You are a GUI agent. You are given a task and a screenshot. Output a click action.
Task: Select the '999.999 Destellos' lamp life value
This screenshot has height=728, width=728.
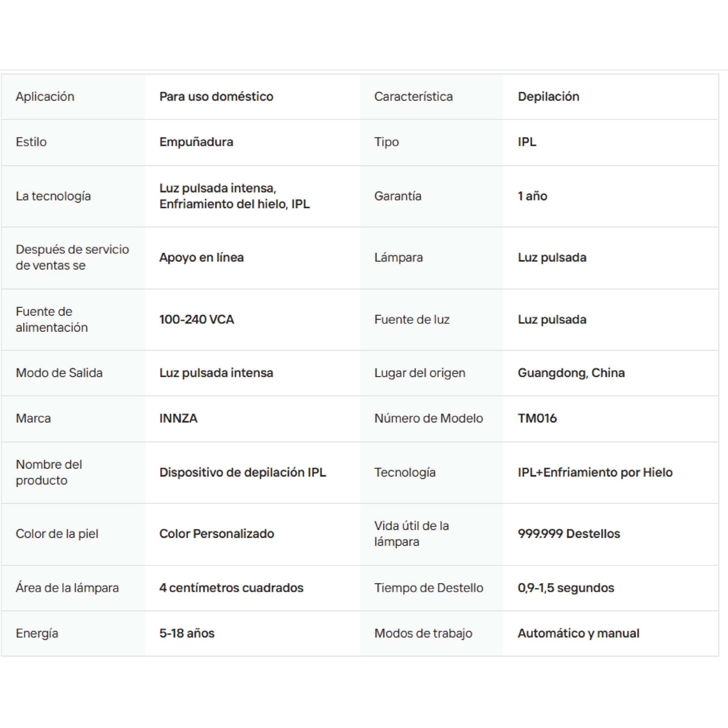pyautogui.click(x=569, y=534)
